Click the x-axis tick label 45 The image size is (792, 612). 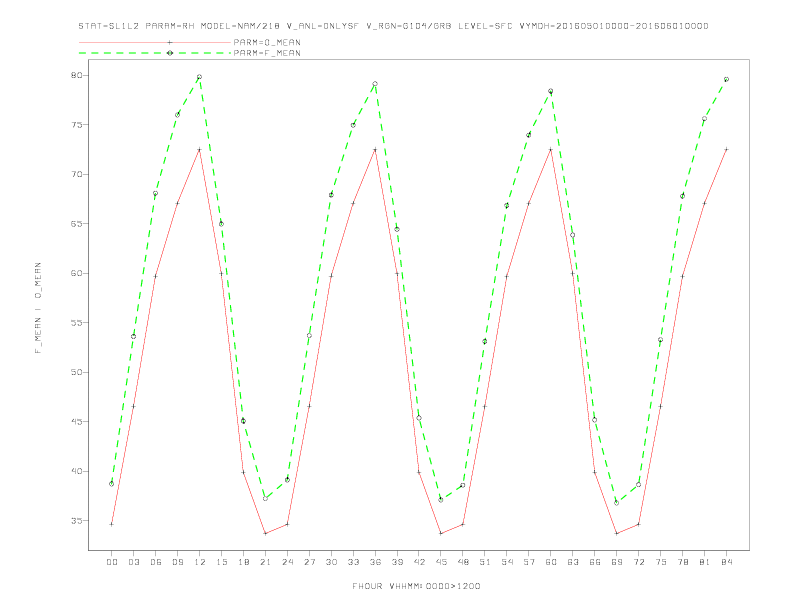click(441, 562)
